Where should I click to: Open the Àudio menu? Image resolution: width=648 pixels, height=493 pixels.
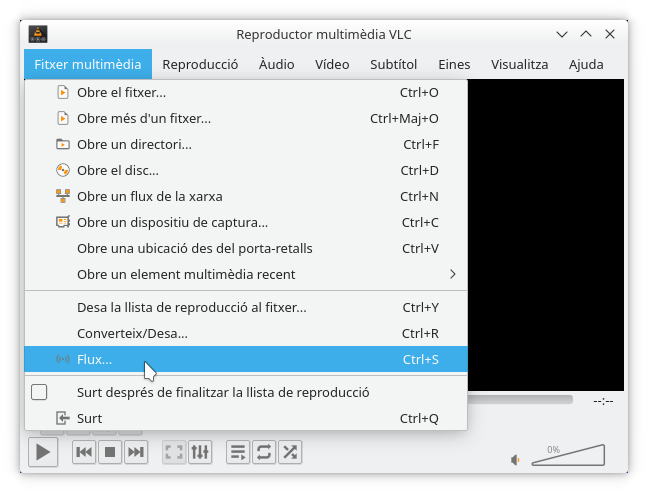276,64
